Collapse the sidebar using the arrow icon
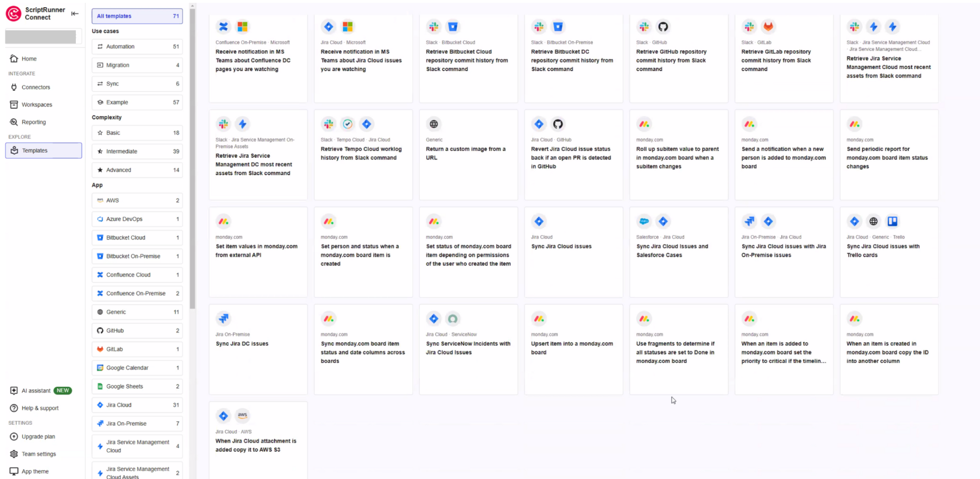Viewport: 980px width, 479px height. coord(75,13)
